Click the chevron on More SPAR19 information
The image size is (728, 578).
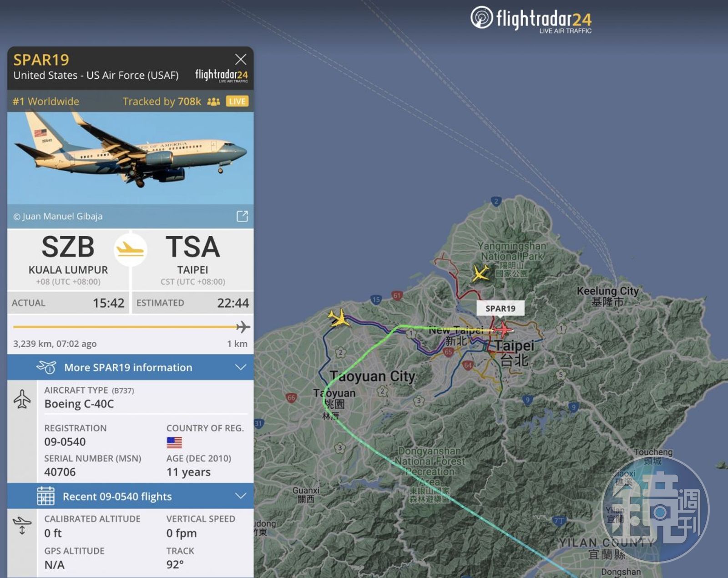241,367
